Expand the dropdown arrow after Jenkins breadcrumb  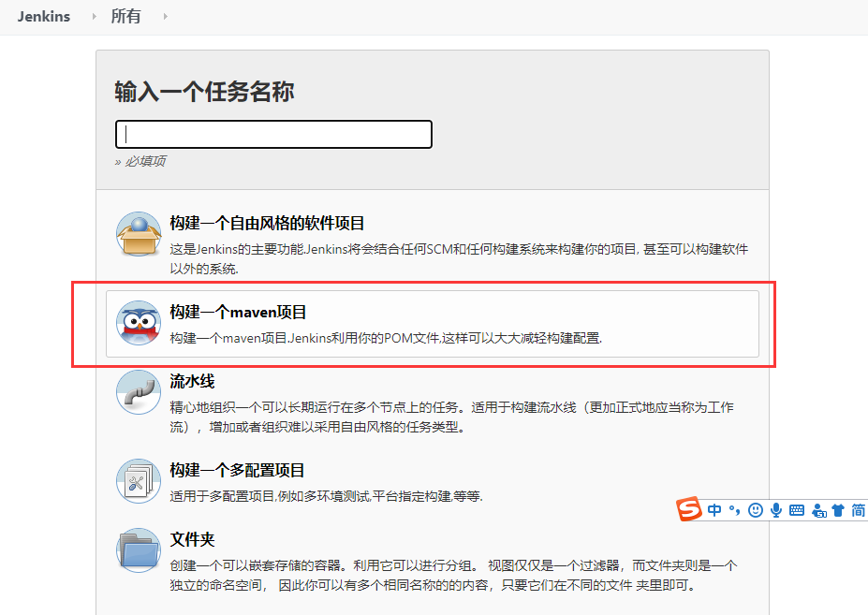point(95,17)
